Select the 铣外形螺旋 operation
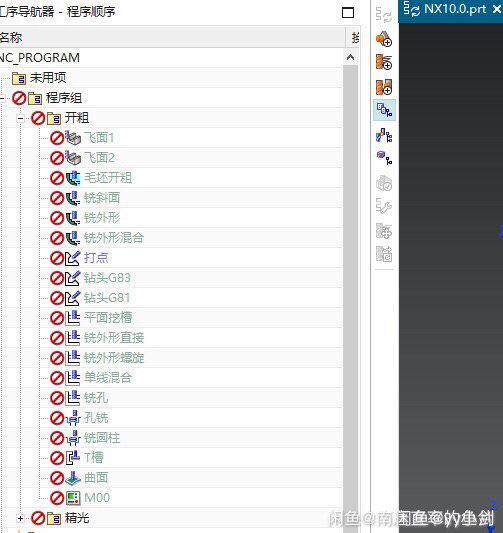Screen dimensions: 503x533 coord(114,358)
